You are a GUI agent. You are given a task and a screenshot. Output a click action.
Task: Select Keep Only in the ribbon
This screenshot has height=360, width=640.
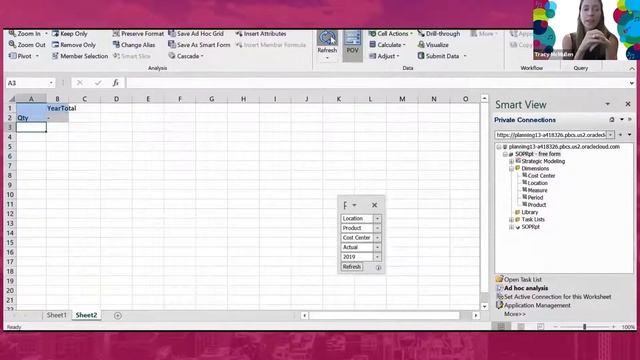coord(70,33)
